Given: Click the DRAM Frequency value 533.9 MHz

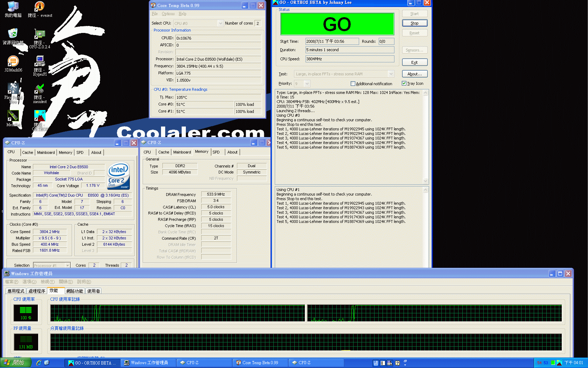Looking at the screenshot, I should tap(216, 194).
